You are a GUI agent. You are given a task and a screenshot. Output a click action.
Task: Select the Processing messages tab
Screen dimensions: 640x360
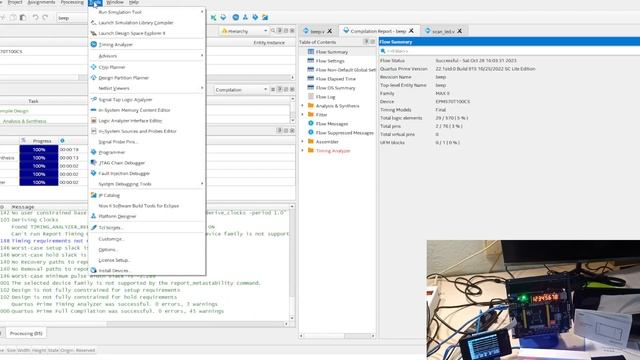(26, 333)
